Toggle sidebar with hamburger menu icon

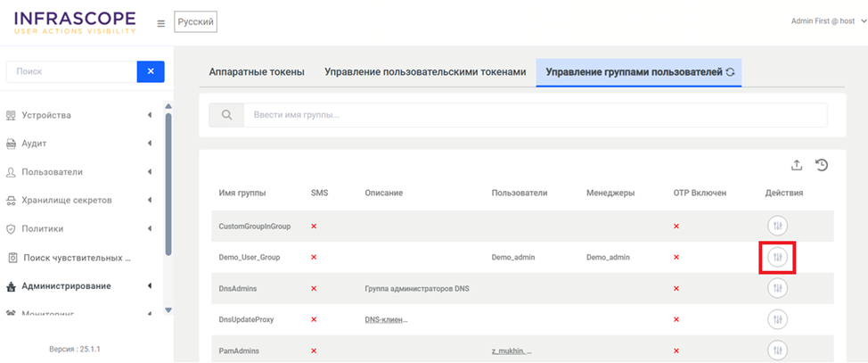[x=160, y=23]
